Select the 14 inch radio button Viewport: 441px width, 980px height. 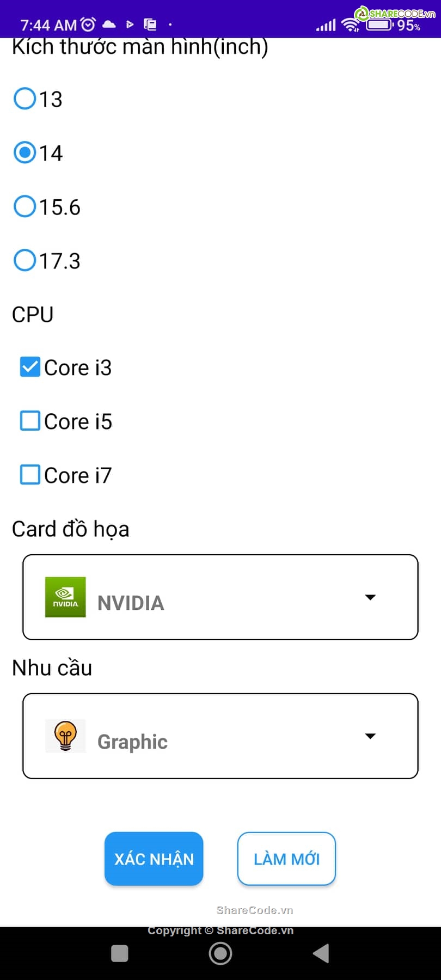[x=25, y=153]
